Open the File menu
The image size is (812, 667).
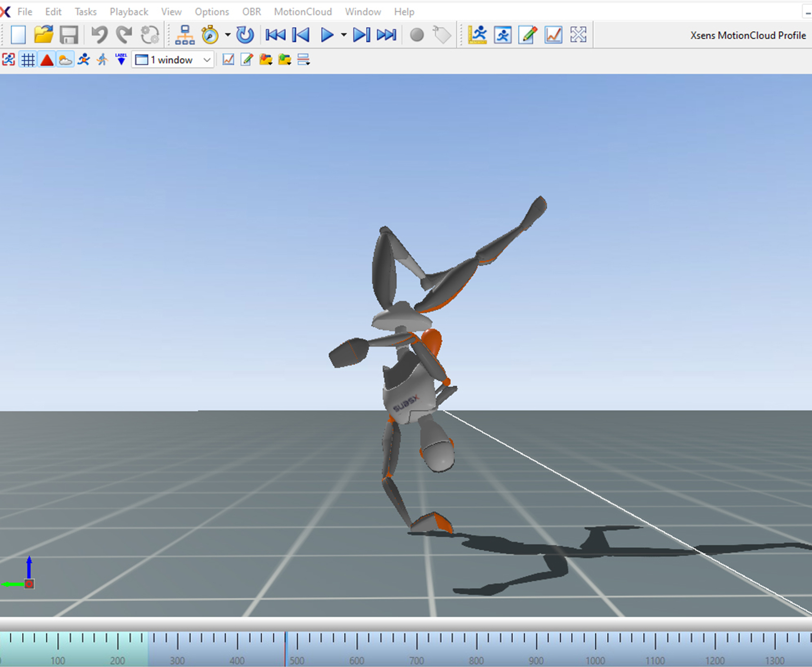click(x=25, y=12)
